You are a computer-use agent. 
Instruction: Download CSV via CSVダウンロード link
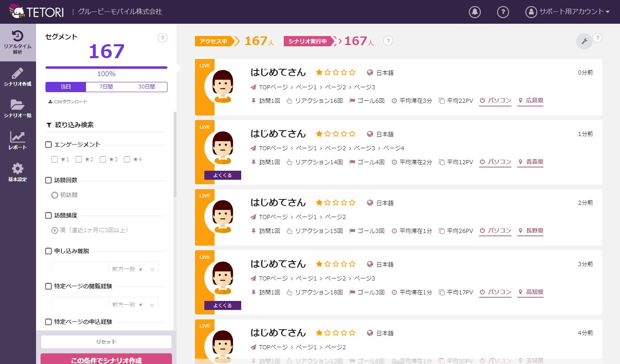click(68, 102)
